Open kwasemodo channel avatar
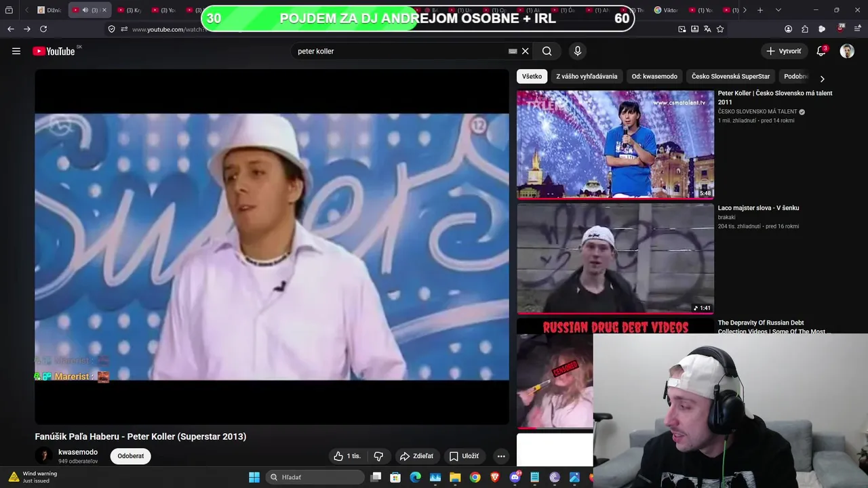868x488 pixels. (x=44, y=455)
